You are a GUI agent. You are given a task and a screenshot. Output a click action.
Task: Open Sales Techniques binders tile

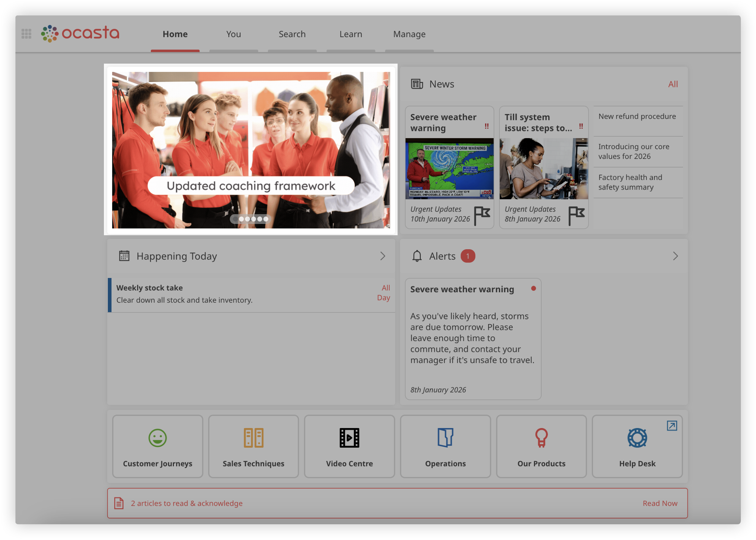coord(253,446)
